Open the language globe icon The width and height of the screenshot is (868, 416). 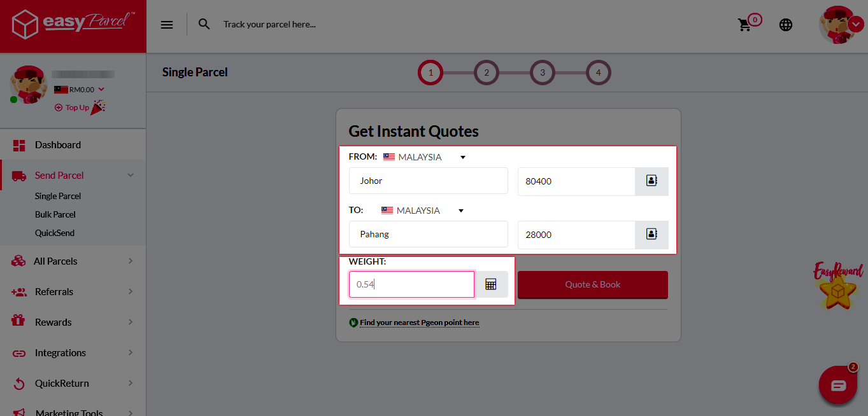(x=786, y=25)
